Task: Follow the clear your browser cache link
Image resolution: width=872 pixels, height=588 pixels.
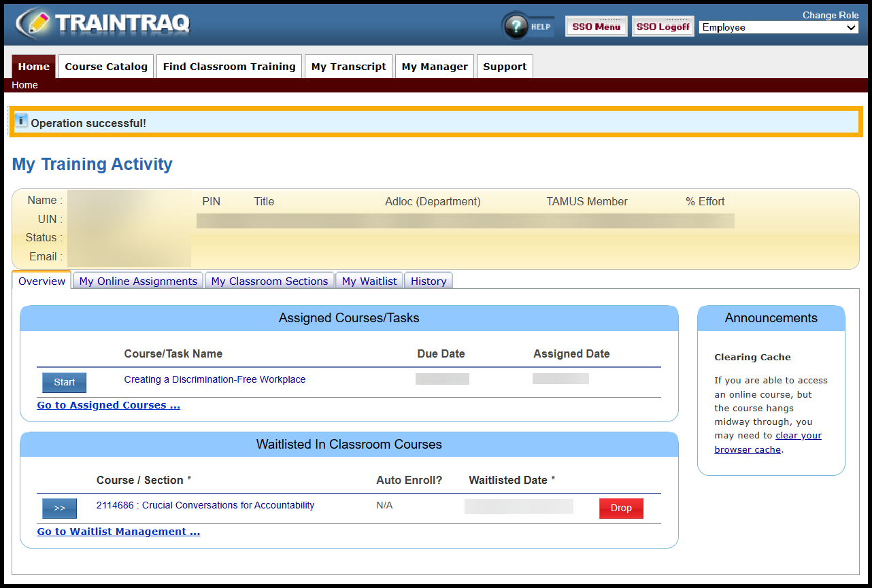Action: [799, 436]
